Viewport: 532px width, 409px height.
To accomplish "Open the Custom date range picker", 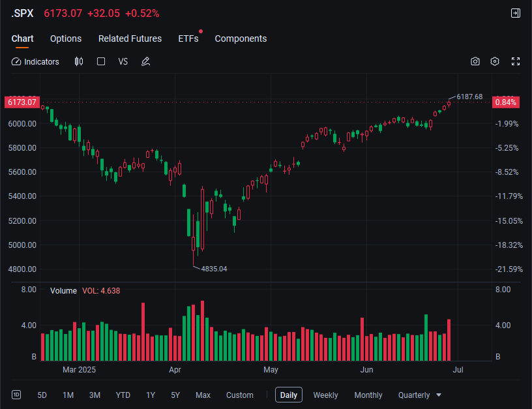I will [239, 395].
